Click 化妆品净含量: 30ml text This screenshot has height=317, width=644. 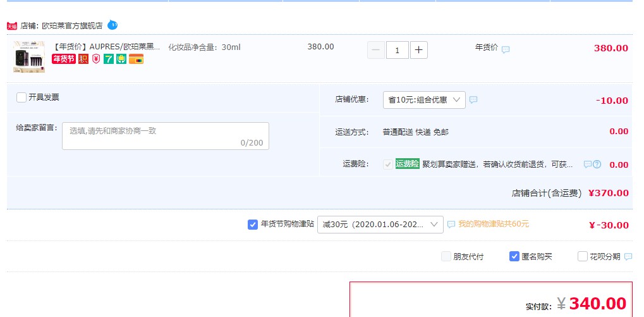[205, 47]
